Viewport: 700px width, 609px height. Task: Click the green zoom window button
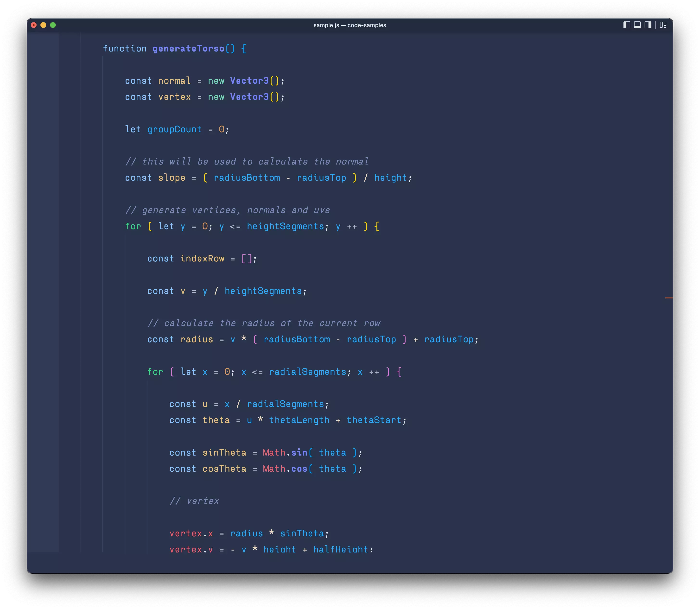pyautogui.click(x=53, y=25)
